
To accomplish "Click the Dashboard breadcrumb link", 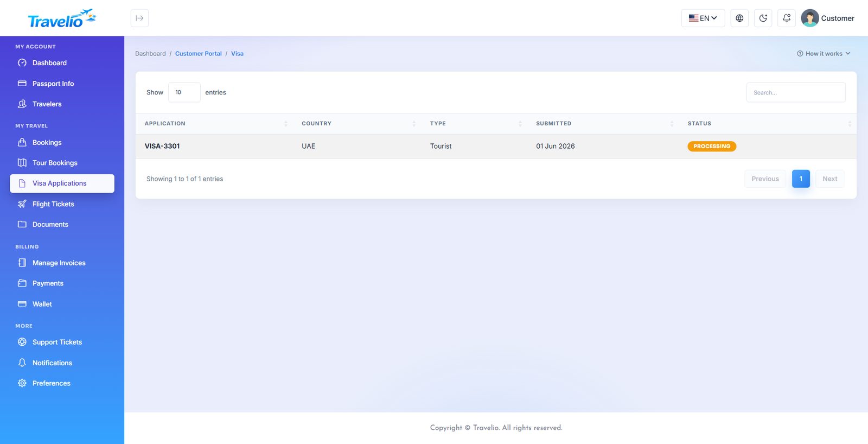I will (x=150, y=54).
